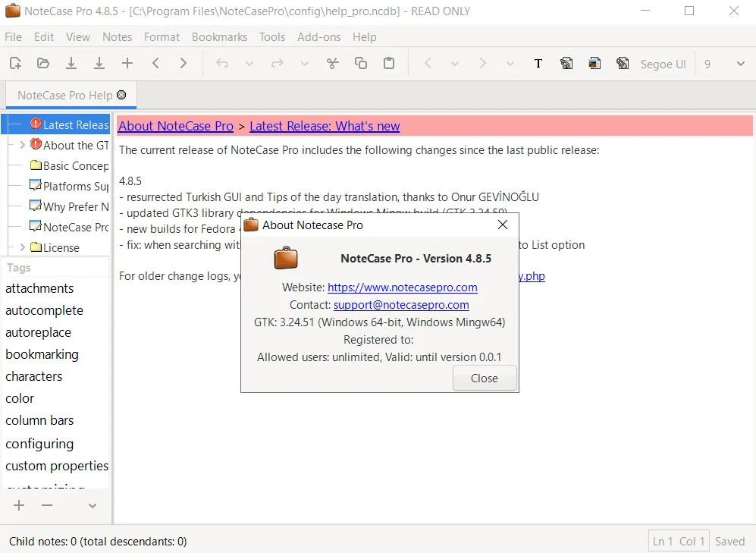Screen dimensions: 756x553
Task: Click the Forward navigation arrow in toolbar
Action: [482, 63]
